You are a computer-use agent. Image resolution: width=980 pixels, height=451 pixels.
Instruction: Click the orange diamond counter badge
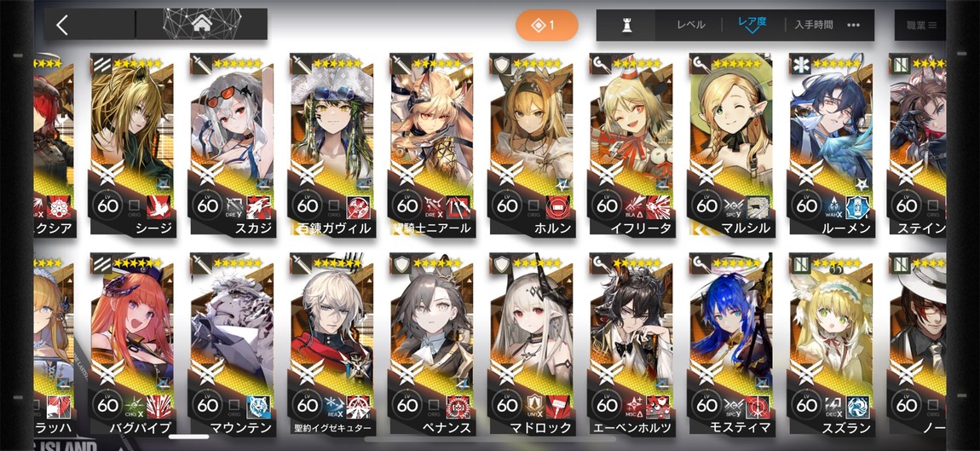(x=547, y=25)
